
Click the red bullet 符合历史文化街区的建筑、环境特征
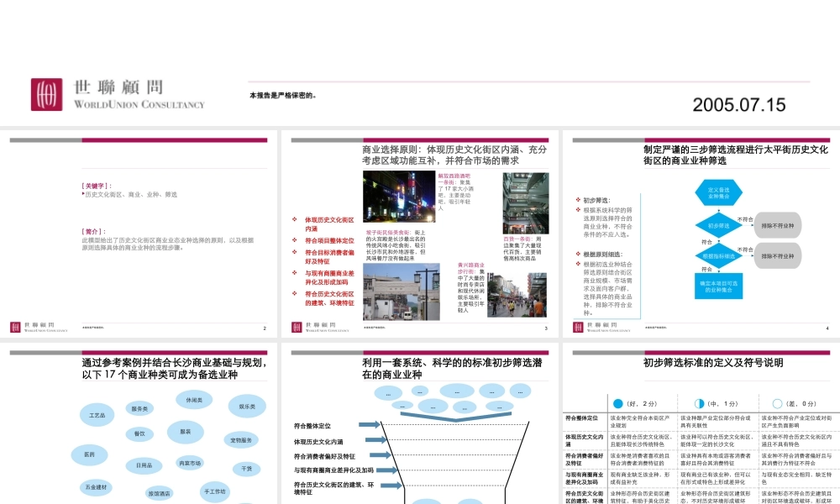[329, 298]
